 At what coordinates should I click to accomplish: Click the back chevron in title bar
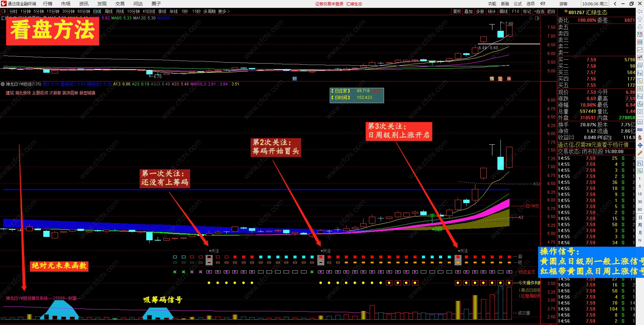[x=615, y=4]
